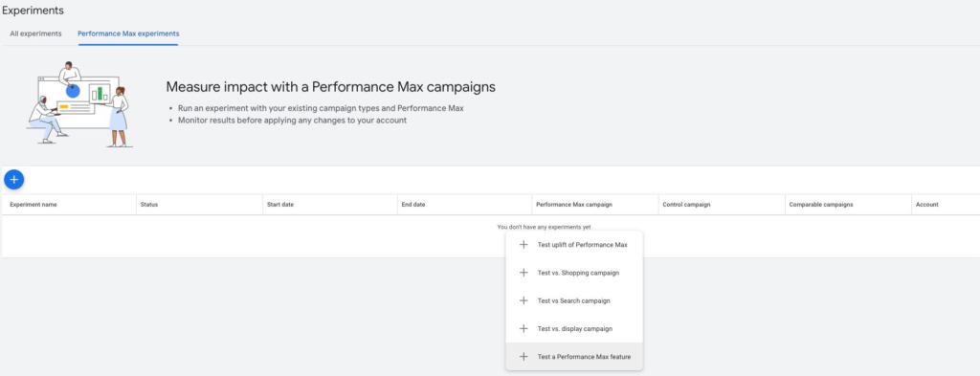Click the "Monitor results before applying" bullet
The width and height of the screenshot is (980, 376).
tap(292, 120)
